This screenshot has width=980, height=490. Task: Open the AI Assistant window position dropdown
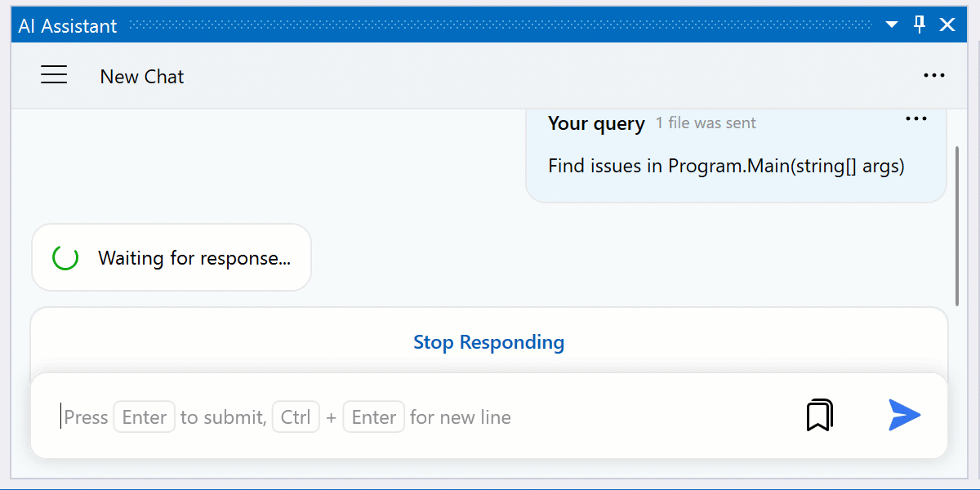(890, 24)
